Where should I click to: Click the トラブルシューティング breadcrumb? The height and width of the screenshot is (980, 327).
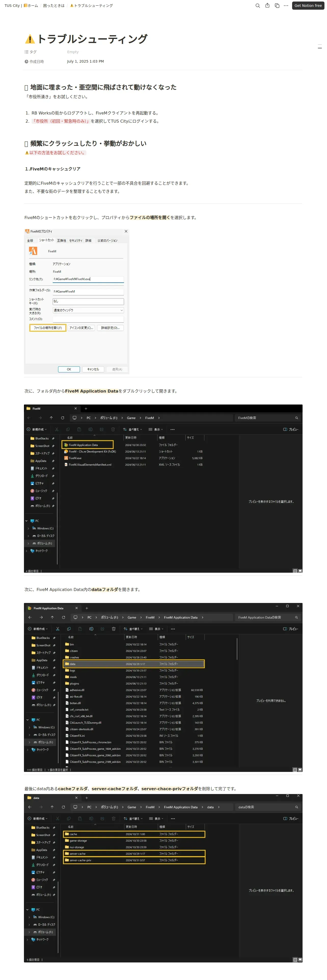click(91, 6)
